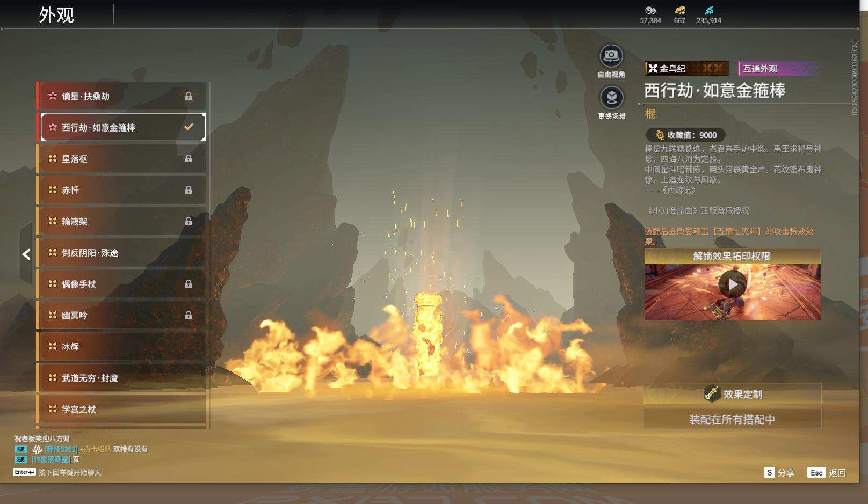The image size is (868, 504).
Task: Play the effect preview video
Action: point(732,284)
